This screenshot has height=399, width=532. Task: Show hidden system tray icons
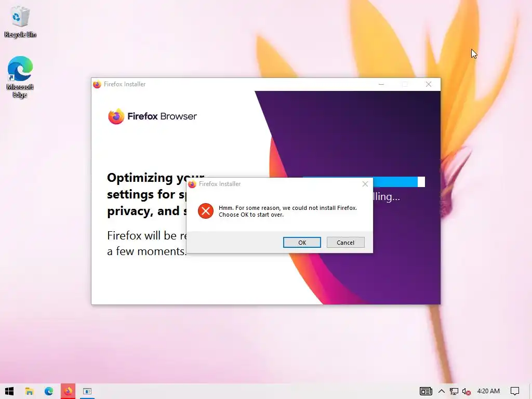(x=442, y=391)
